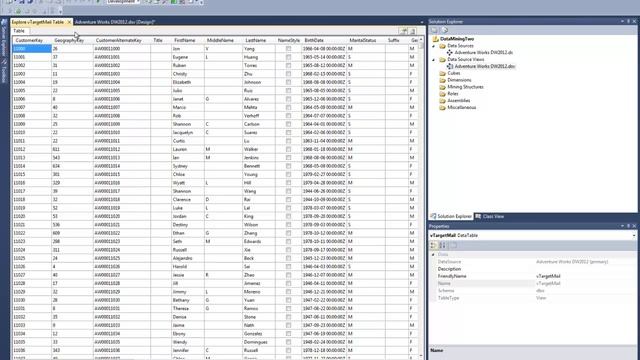Image resolution: width=640 pixels, height=360 pixels.
Task: Switch to the Class View tab
Action: tap(490, 216)
